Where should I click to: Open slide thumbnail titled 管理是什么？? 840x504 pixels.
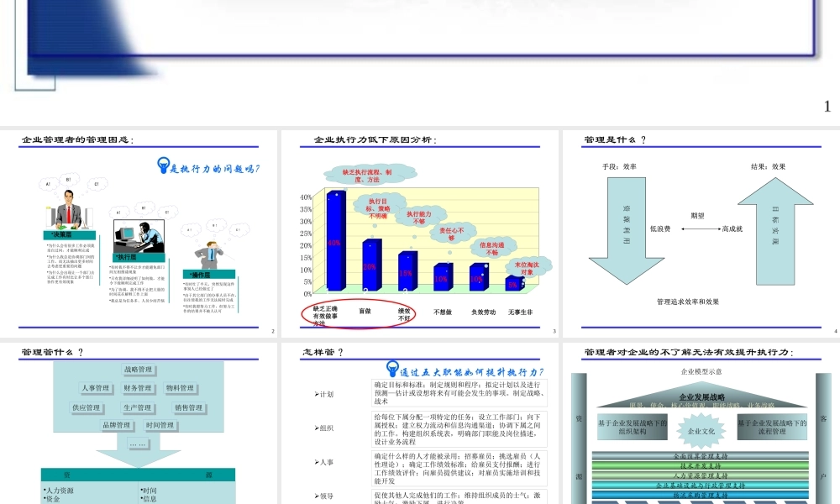tap(701, 234)
